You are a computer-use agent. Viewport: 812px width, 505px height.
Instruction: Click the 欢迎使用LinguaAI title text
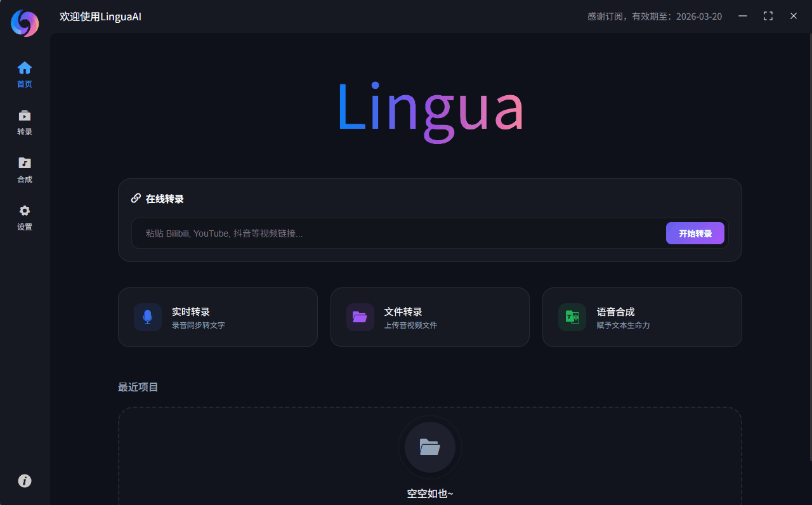point(100,16)
